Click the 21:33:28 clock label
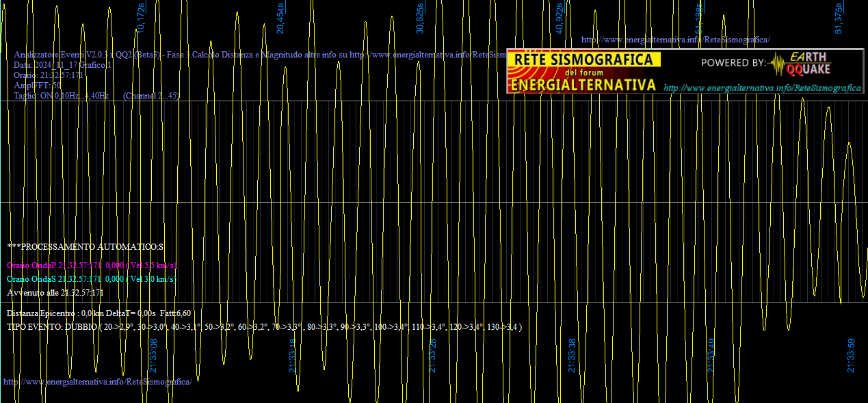This screenshot has height=403, width=868. [432, 355]
